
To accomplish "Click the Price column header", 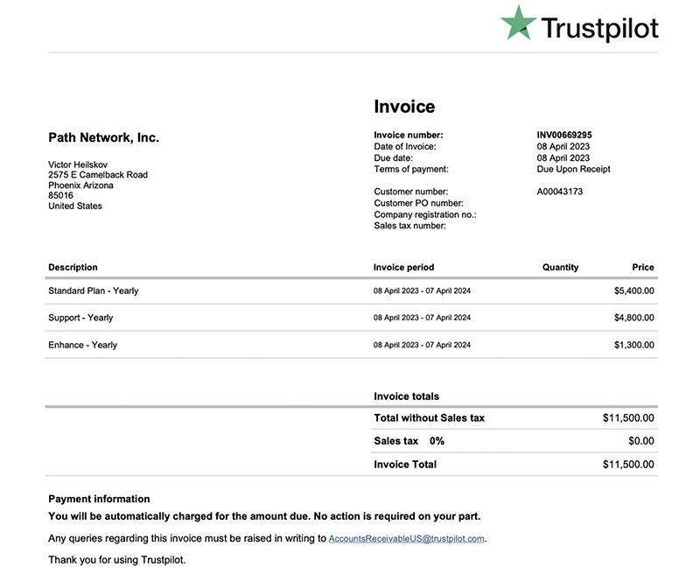I will tap(643, 267).
